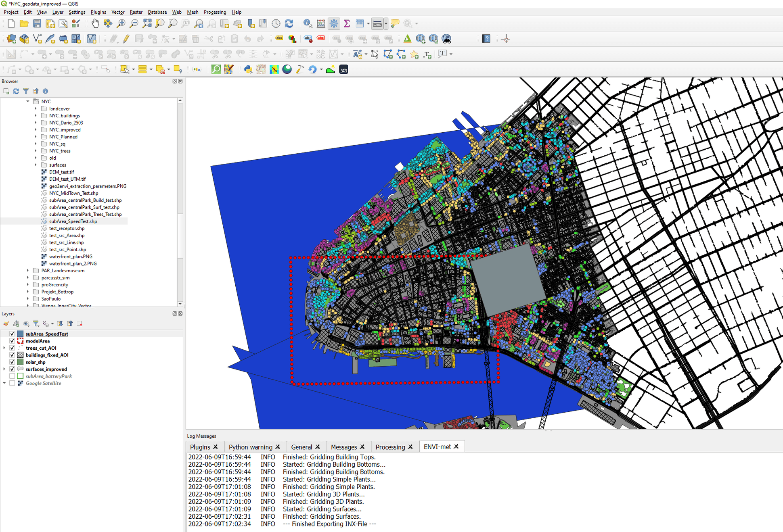Screen dimensions: 783x532
Task: Expand the trees_cut_AOI layer entry
Action: [4, 348]
